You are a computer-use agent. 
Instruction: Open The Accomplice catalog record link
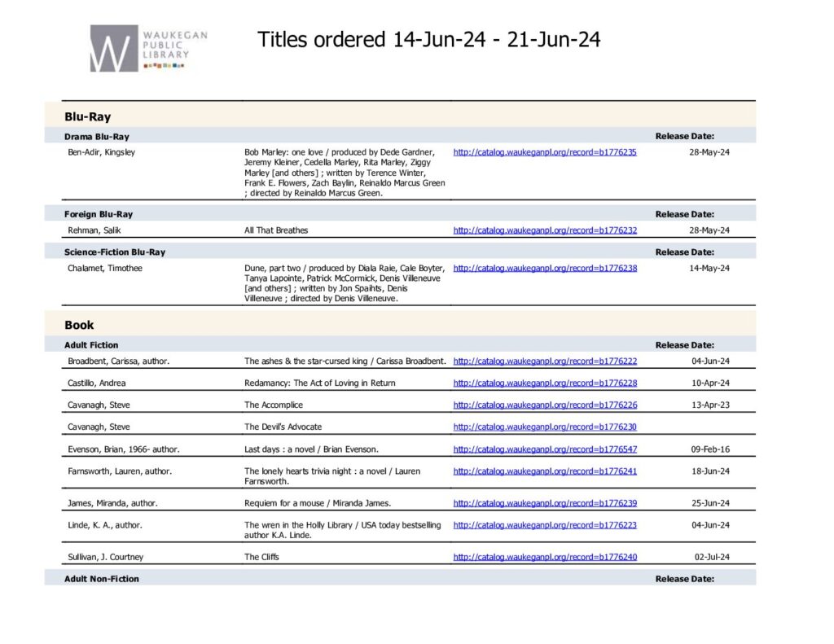click(x=545, y=405)
